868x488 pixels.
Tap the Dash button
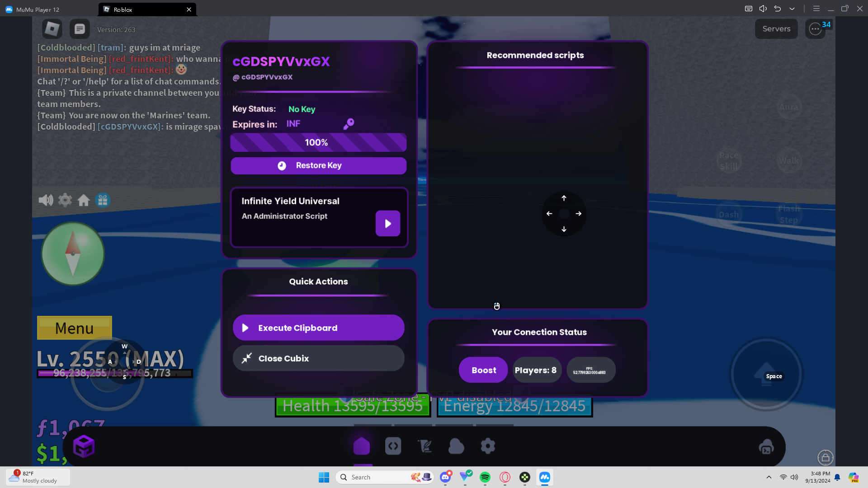[729, 215]
